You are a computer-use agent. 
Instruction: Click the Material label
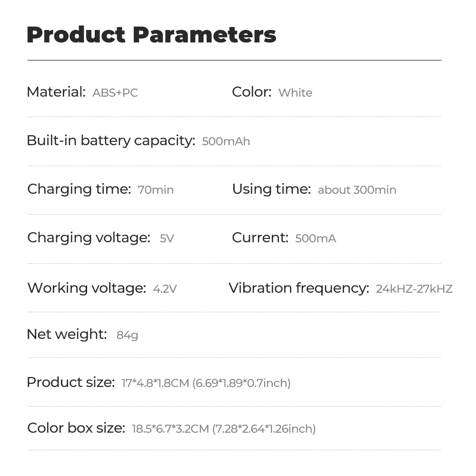coord(56,92)
